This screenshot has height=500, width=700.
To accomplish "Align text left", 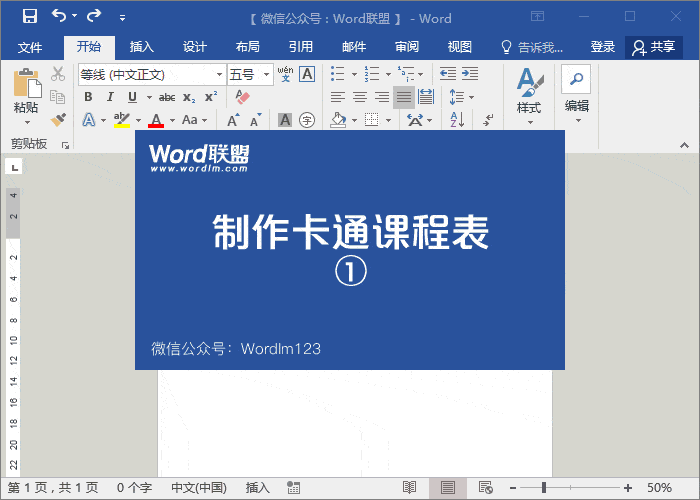I will [338, 97].
